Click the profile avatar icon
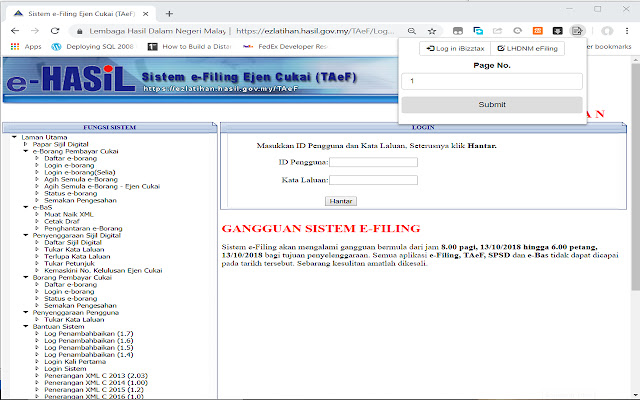The width and height of the screenshot is (640, 400). (x=607, y=31)
